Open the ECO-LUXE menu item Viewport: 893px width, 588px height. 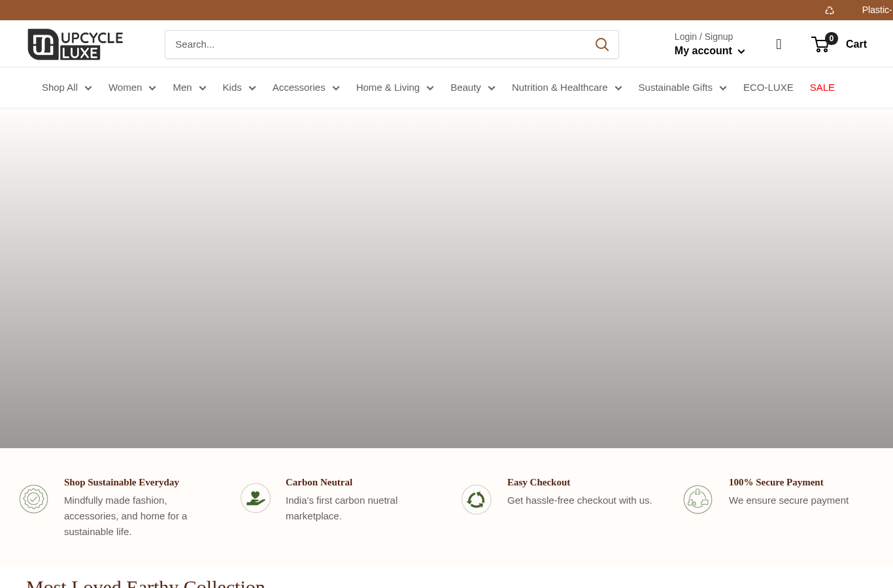768,88
